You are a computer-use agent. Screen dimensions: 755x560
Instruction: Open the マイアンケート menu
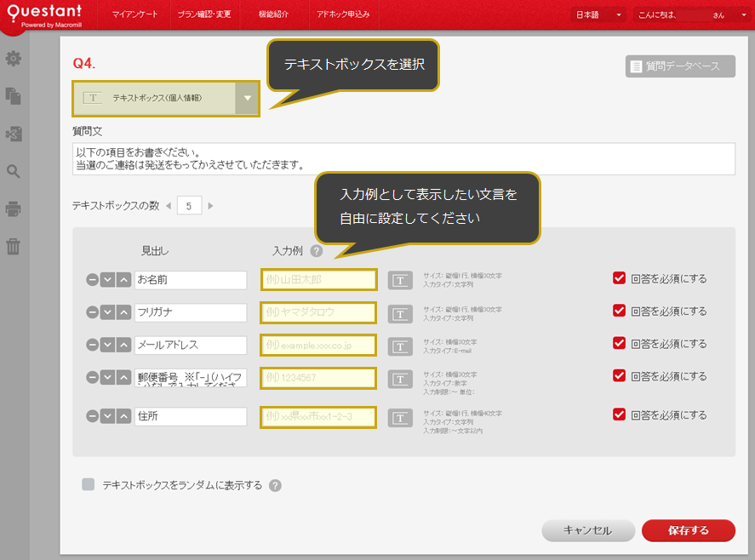pos(134,15)
